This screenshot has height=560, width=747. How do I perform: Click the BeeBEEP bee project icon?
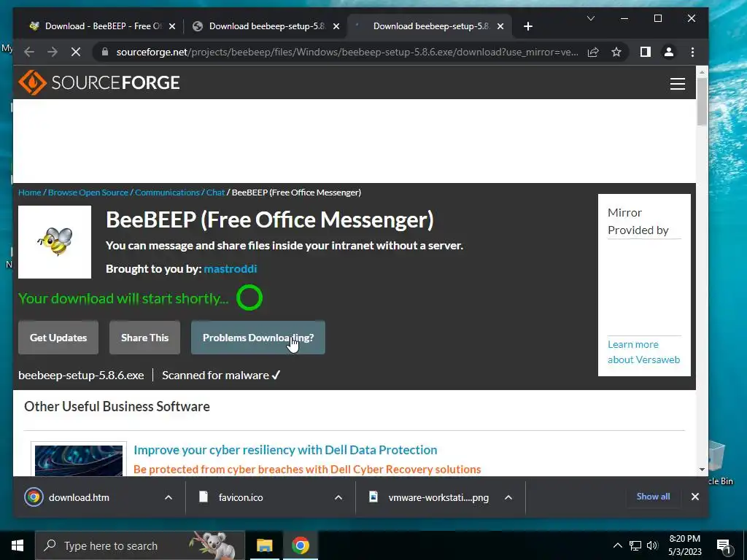[55, 242]
